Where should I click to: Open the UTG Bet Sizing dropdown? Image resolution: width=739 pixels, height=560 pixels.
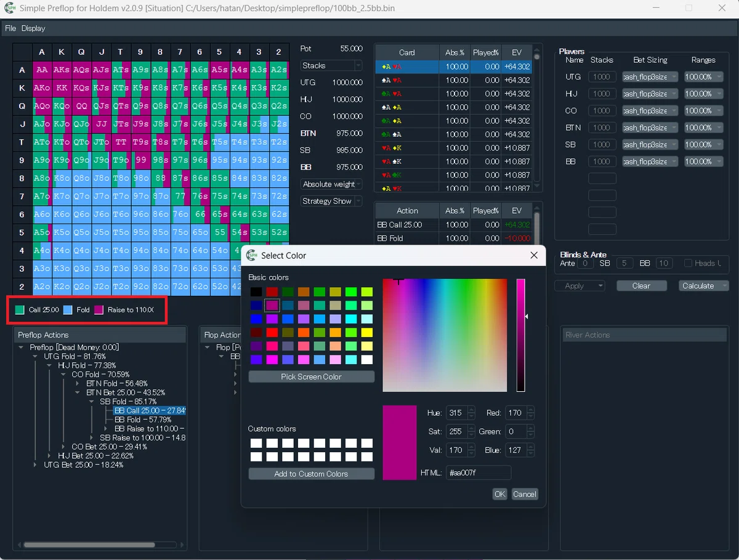[x=650, y=77]
